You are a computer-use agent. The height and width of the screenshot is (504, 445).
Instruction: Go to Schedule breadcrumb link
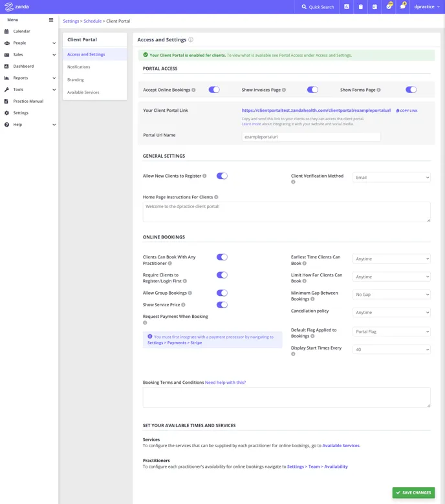[92, 21]
